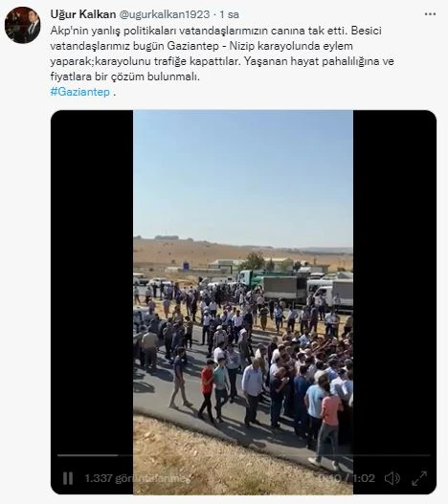Viewport: 448px width, 504px height.
Task: Click the blue sky area of the video
Action: point(243,173)
